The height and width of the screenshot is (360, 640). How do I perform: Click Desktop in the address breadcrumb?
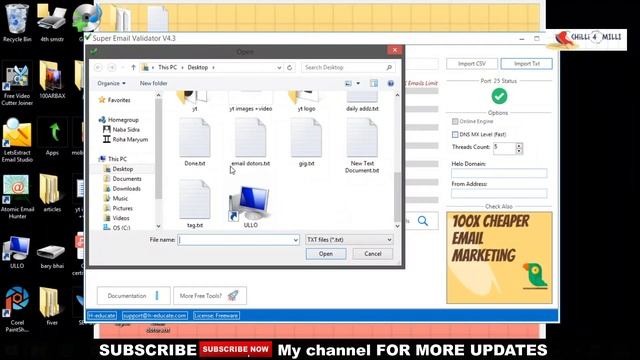(198, 67)
